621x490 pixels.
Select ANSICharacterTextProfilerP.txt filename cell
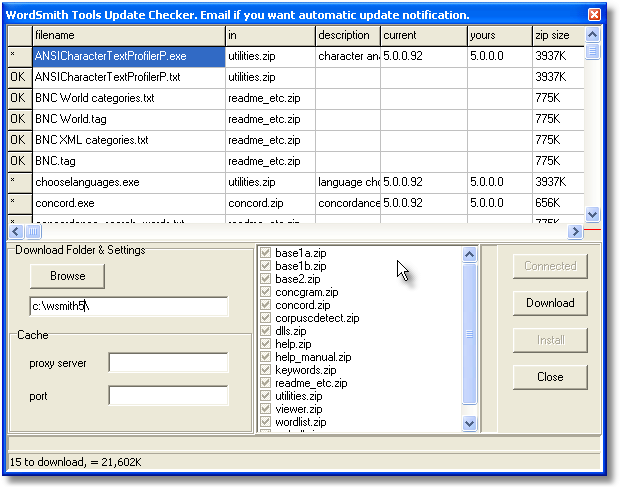pos(129,77)
